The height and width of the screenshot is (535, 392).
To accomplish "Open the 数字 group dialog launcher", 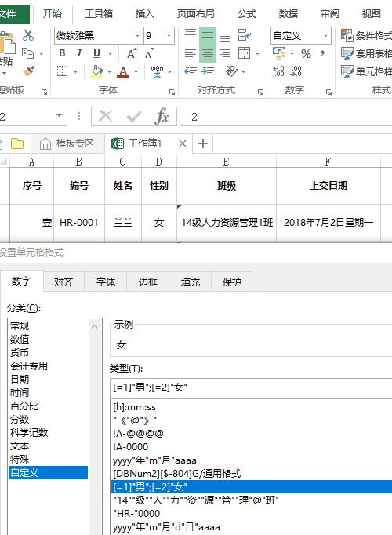I will coord(328,92).
